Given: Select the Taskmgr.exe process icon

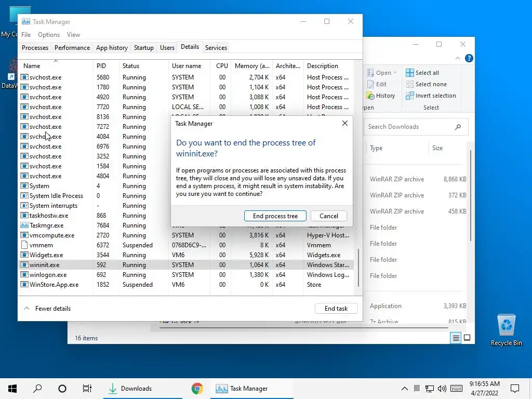Looking at the screenshot, I should click(24, 225).
